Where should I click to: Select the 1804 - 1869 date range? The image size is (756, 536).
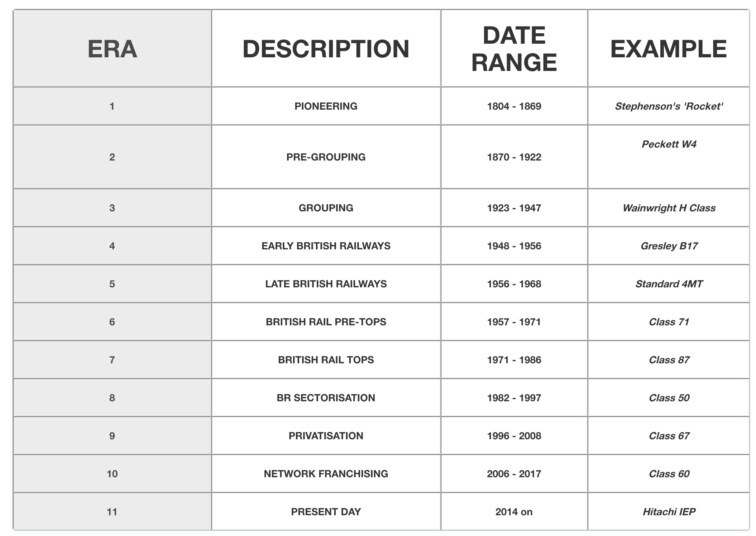tap(514, 106)
